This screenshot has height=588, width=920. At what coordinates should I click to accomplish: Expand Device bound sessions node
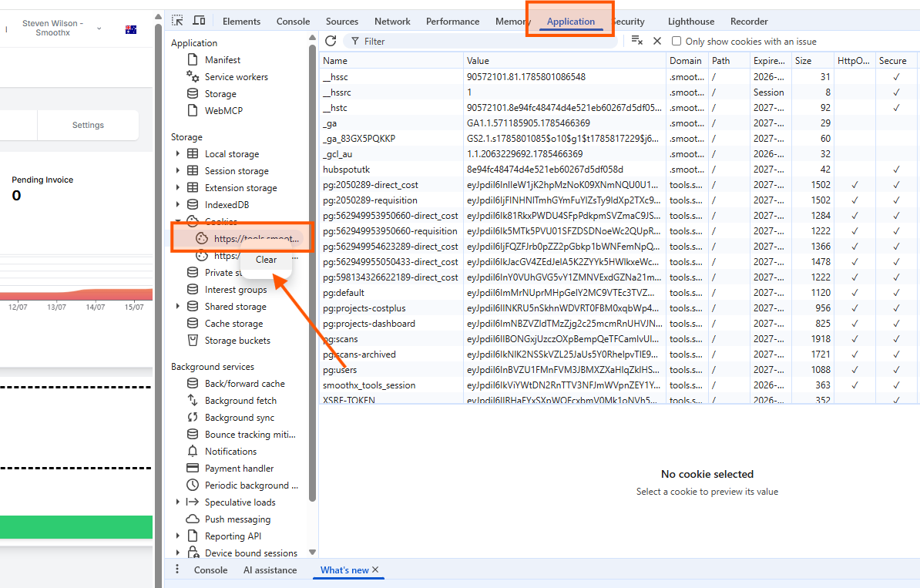point(178,553)
